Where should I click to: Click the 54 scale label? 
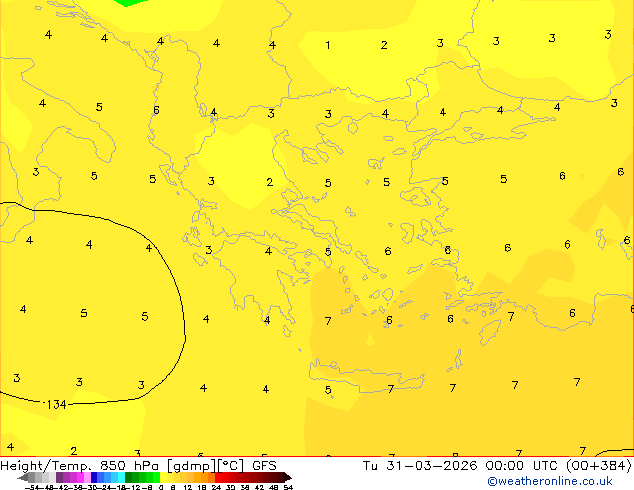(x=288, y=487)
